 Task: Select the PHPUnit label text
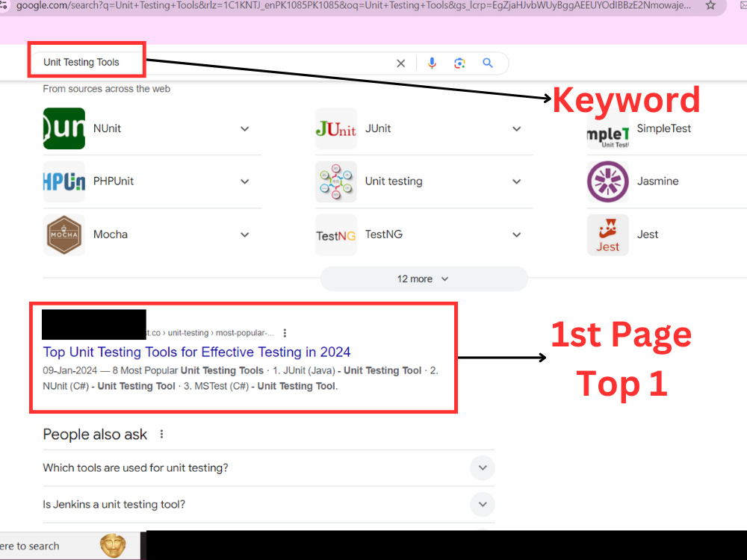coord(114,181)
